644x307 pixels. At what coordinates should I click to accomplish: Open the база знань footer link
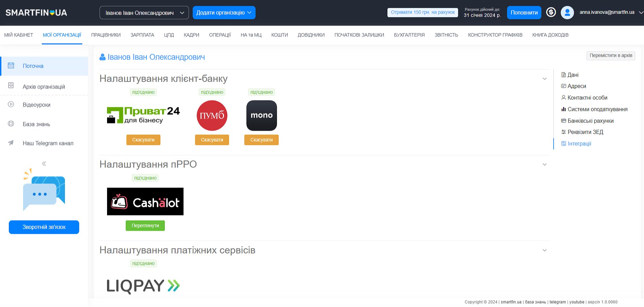[x=536, y=302]
